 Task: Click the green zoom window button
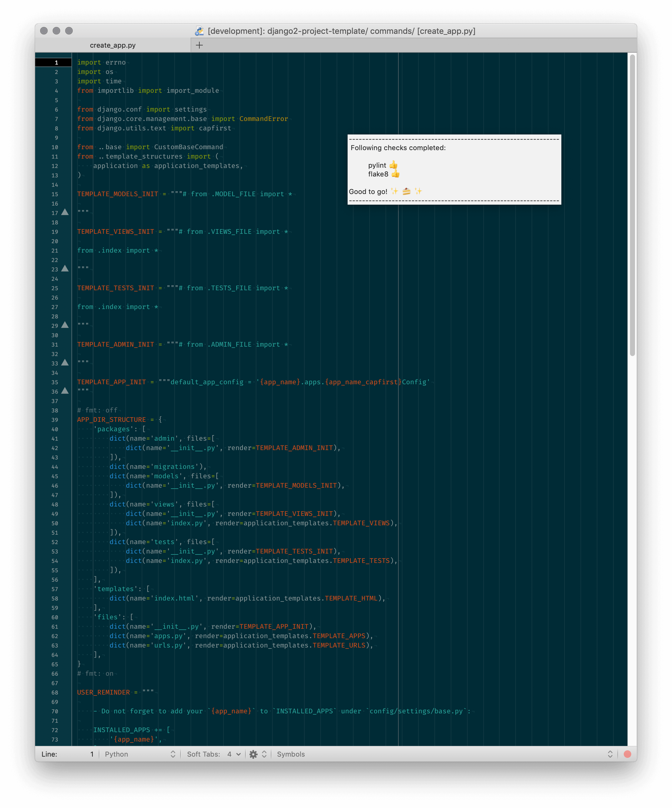coord(69,31)
